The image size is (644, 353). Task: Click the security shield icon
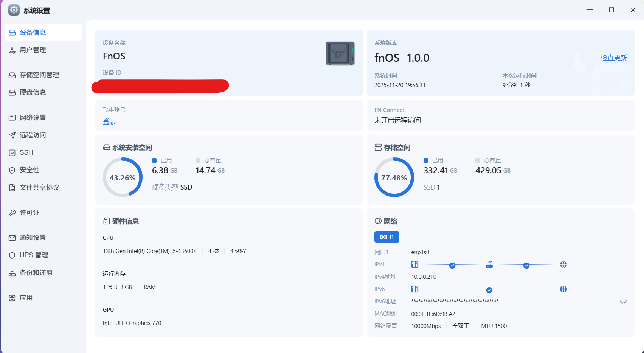12,170
